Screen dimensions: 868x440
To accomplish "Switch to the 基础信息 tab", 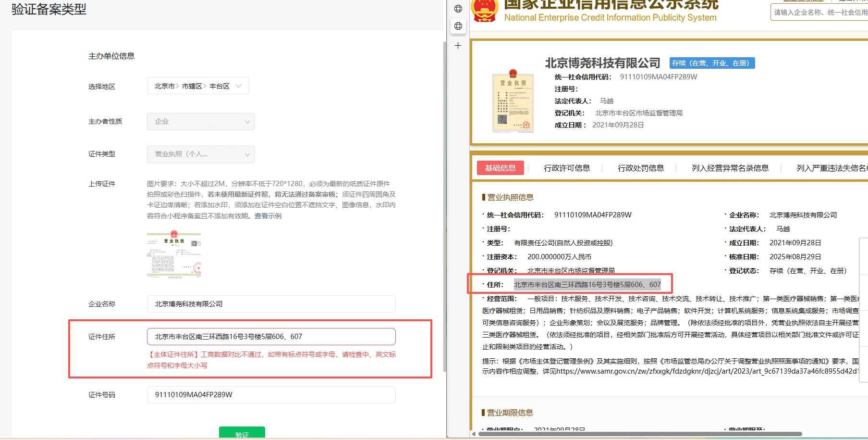I will click(501, 168).
